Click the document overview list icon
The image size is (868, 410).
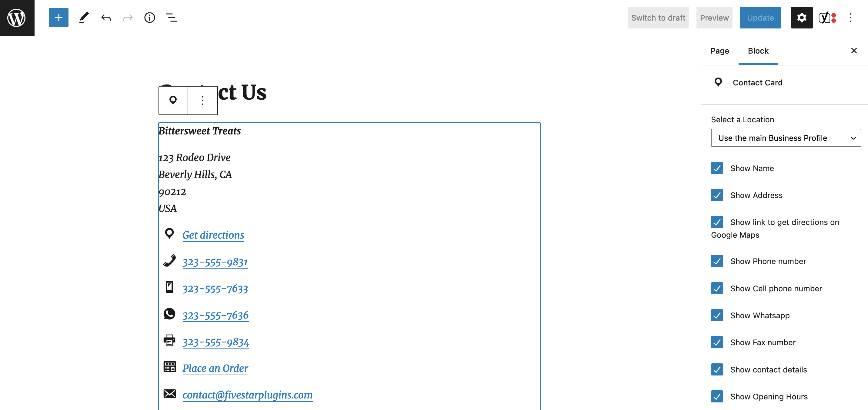click(x=172, y=18)
